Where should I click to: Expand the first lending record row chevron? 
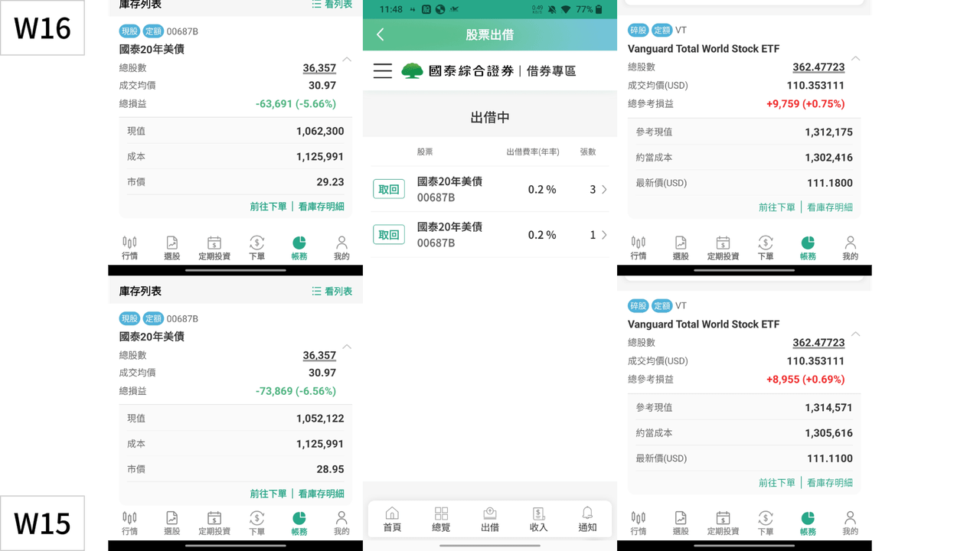click(603, 189)
